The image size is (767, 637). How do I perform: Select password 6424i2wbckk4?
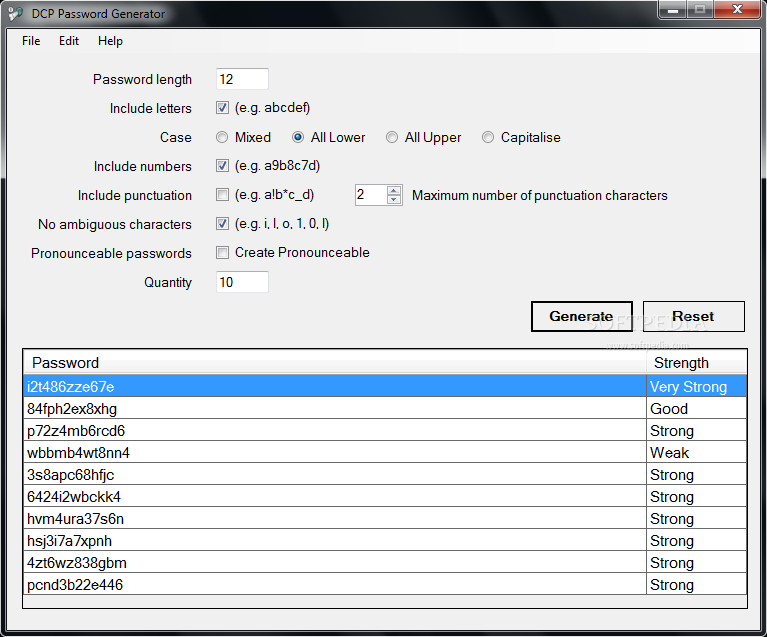coord(335,497)
